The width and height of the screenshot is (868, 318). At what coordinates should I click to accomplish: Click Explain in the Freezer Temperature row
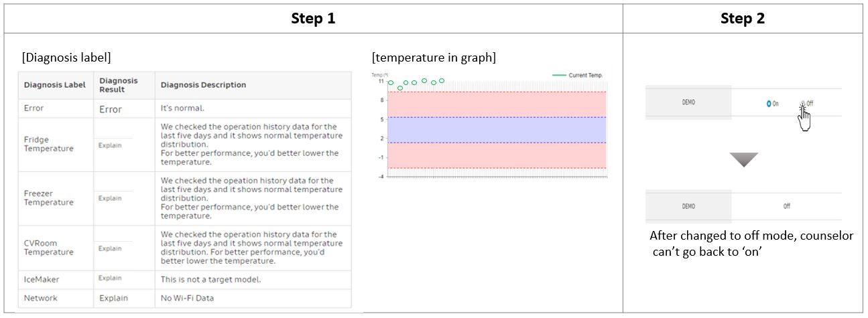[x=110, y=198]
